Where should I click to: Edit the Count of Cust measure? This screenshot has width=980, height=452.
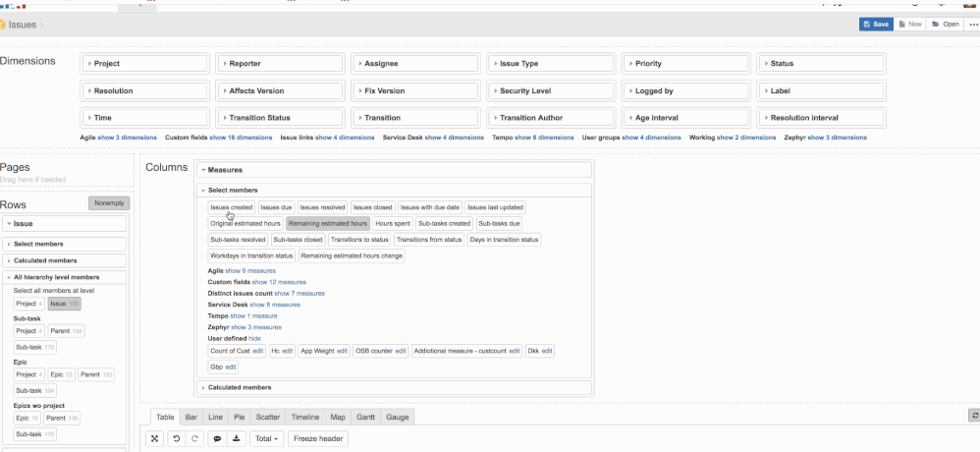pos(258,352)
